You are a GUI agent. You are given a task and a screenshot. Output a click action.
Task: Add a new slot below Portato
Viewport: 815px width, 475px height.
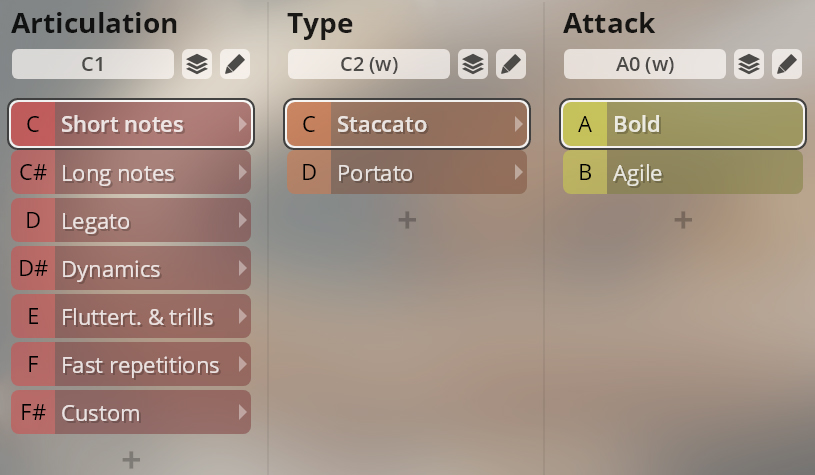click(x=407, y=220)
